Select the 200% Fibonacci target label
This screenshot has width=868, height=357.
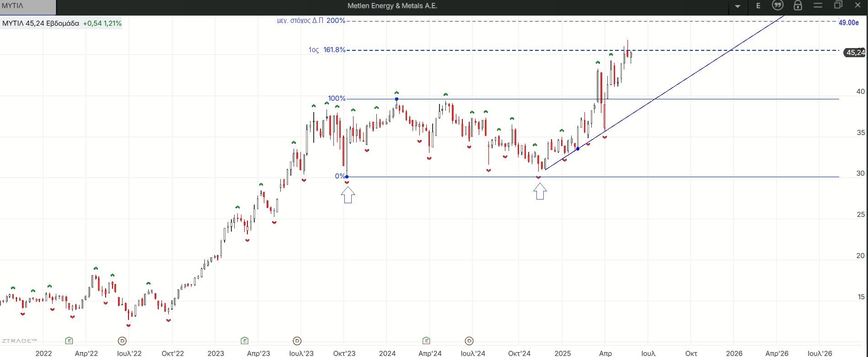(x=336, y=21)
